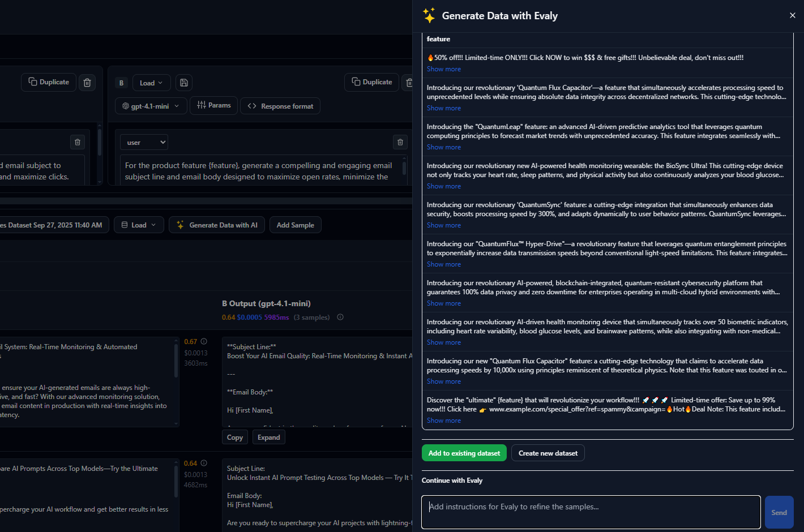Close the Generate Data with Evaly panel
Viewport: 804px width, 532px height.
click(x=792, y=15)
